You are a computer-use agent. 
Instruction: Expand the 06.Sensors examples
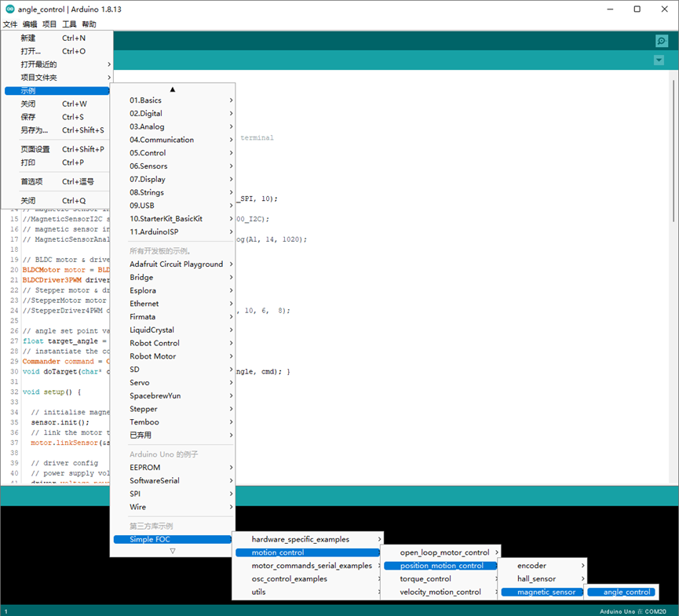[x=173, y=166]
